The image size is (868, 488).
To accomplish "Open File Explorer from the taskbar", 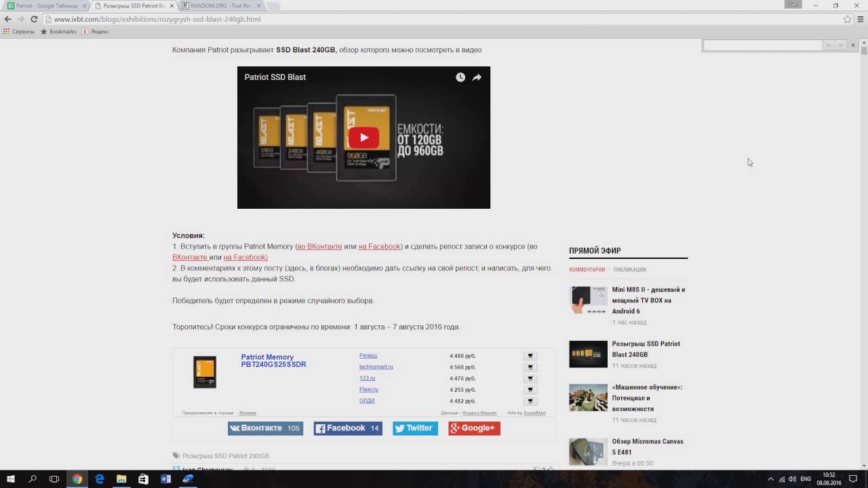I will coord(121,479).
